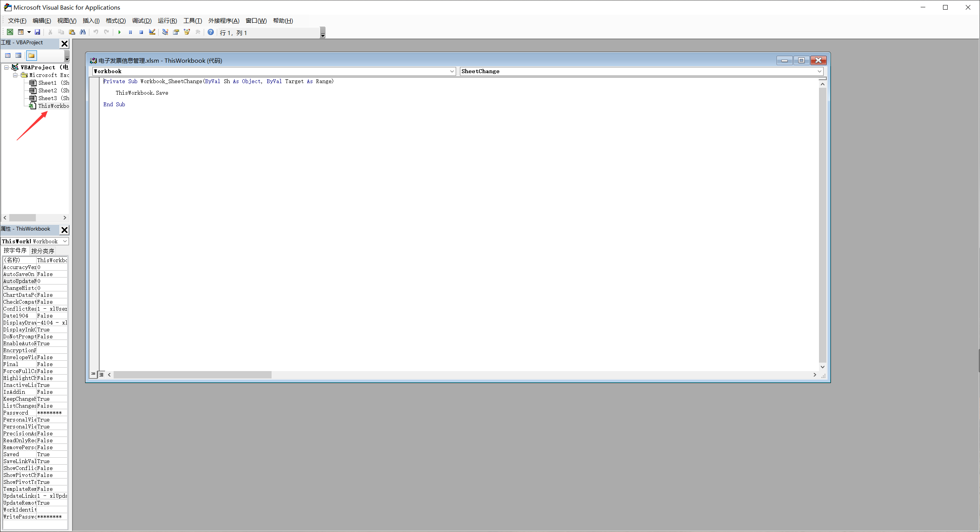This screenshot has height=532, width=980.
Task: Switch to full module view button
Action: pos(101,375)
